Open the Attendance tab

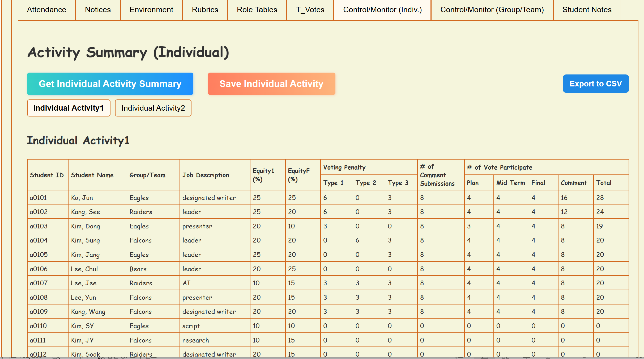click(46, 10)
